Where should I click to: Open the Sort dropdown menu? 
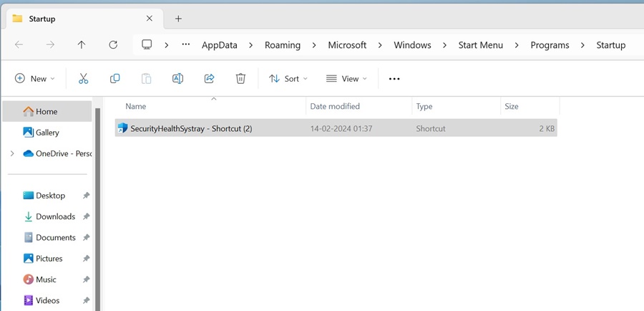point(288,79)
